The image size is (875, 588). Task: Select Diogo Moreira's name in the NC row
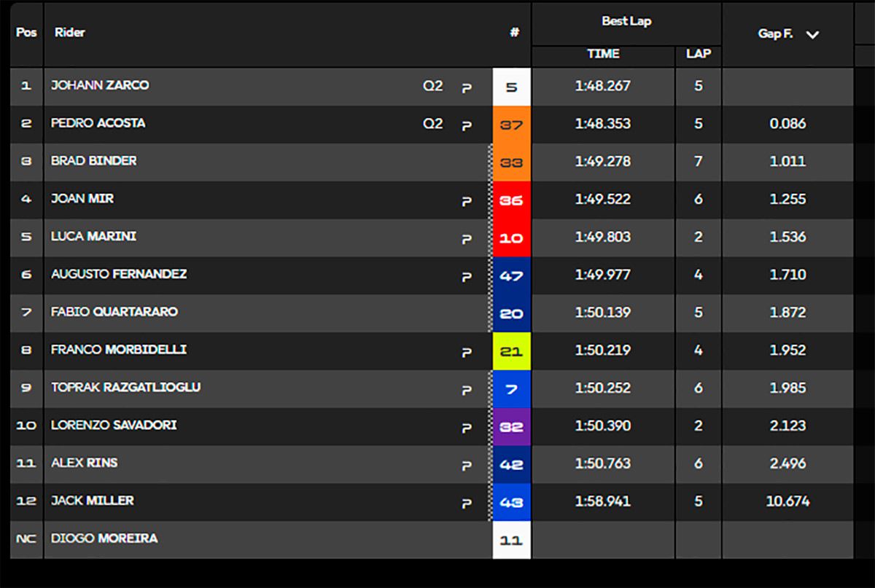pos(104,538)
